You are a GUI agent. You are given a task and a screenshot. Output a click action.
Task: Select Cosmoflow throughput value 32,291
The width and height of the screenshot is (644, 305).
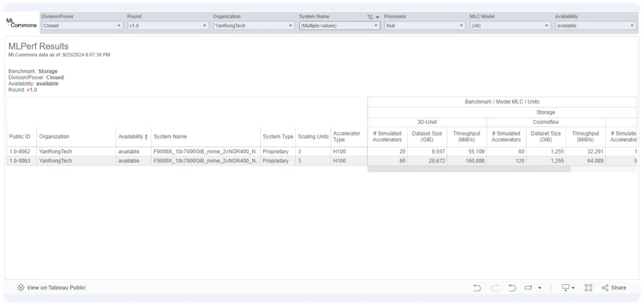click(x=595, y=152)
